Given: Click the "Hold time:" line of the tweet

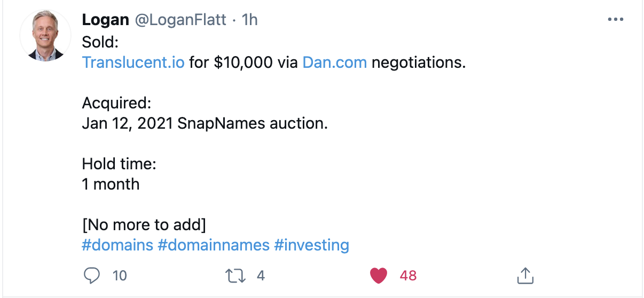Looking at the screenshot, I should click(x=119, y=163).
